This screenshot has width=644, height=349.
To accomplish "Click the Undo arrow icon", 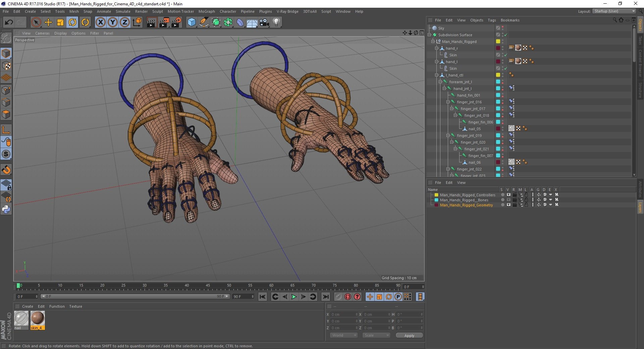I will coord(9,22).
